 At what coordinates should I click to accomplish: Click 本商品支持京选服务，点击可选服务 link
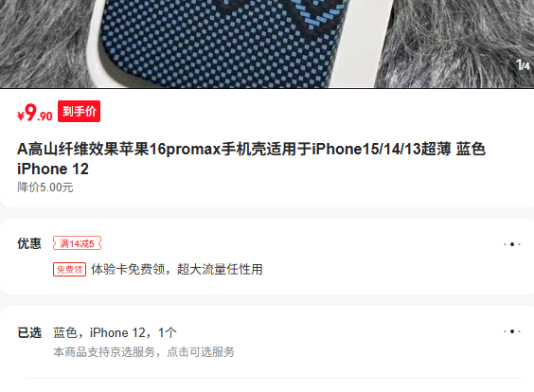tap(144, 352)
